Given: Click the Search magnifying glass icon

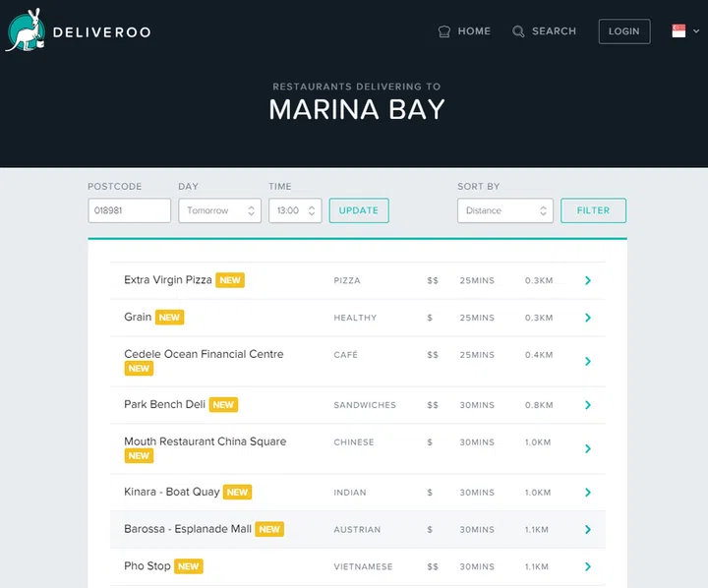Looking at the screenshot, I should click(518, 31).
